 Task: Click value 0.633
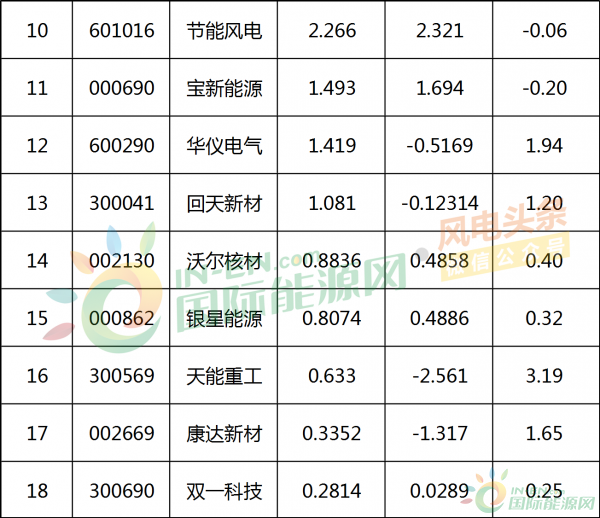[332, 376]
